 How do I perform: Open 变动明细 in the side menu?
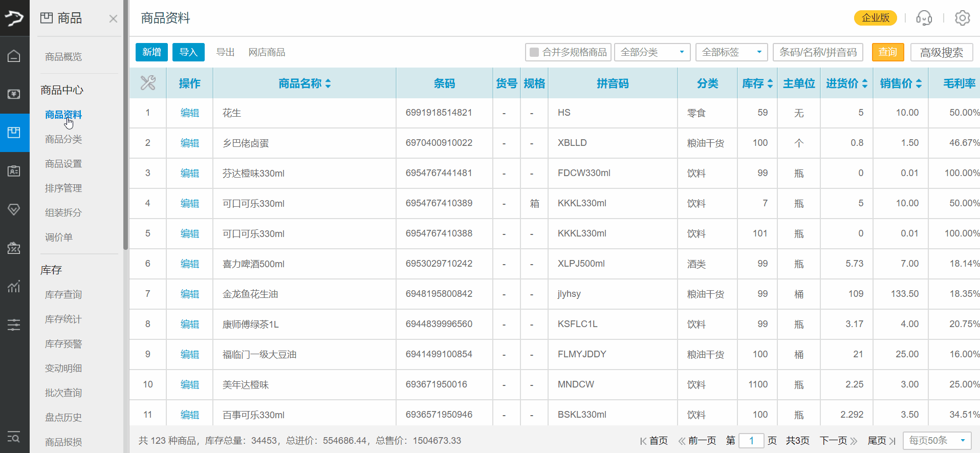[63, 369]
